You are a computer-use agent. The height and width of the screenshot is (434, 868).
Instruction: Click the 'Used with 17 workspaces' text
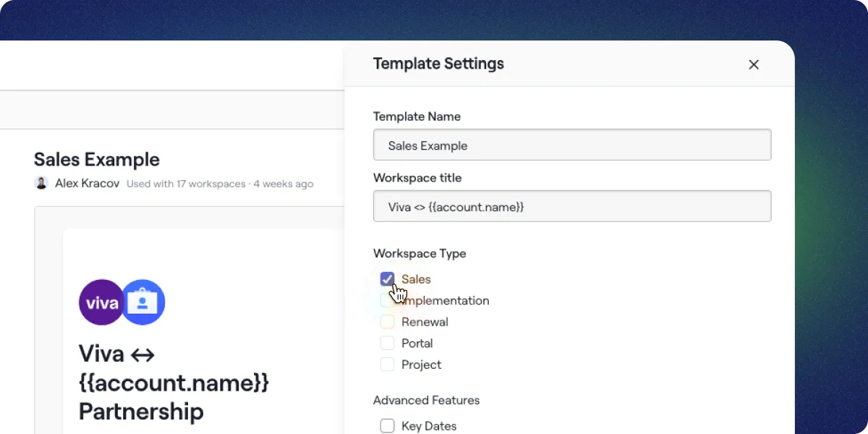[x=186, y=184]
